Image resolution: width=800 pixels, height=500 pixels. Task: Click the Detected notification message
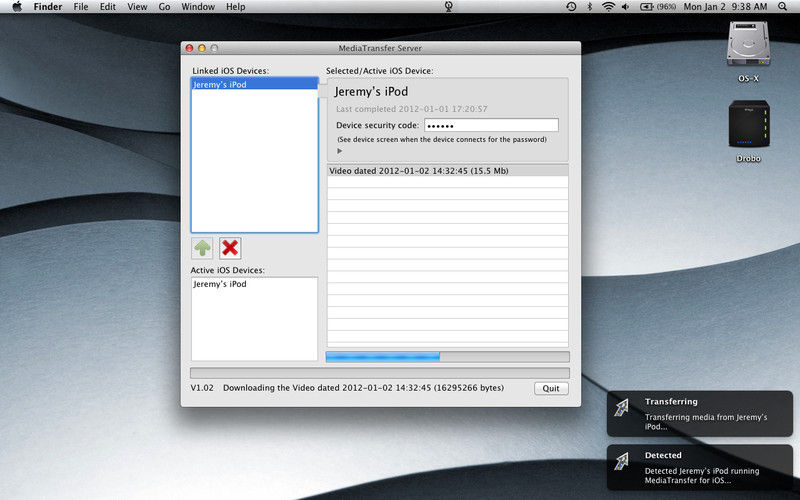tap(702, 476)
